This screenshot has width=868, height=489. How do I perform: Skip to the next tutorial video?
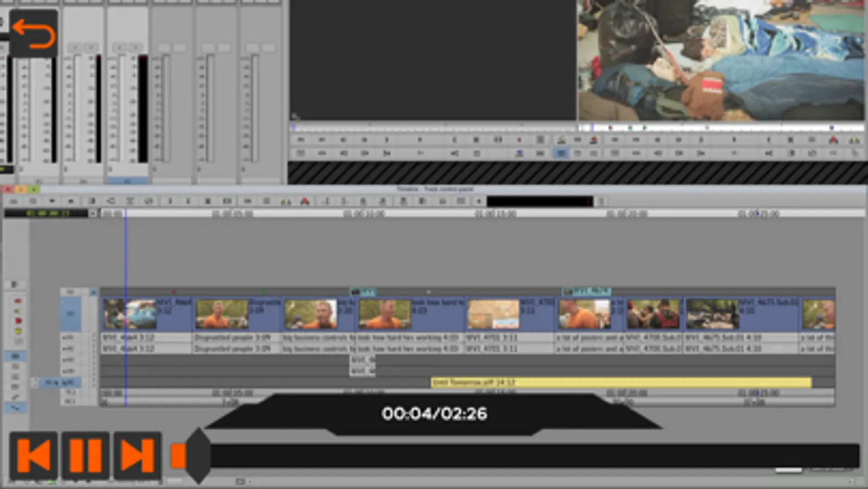[x=137, y=455]
